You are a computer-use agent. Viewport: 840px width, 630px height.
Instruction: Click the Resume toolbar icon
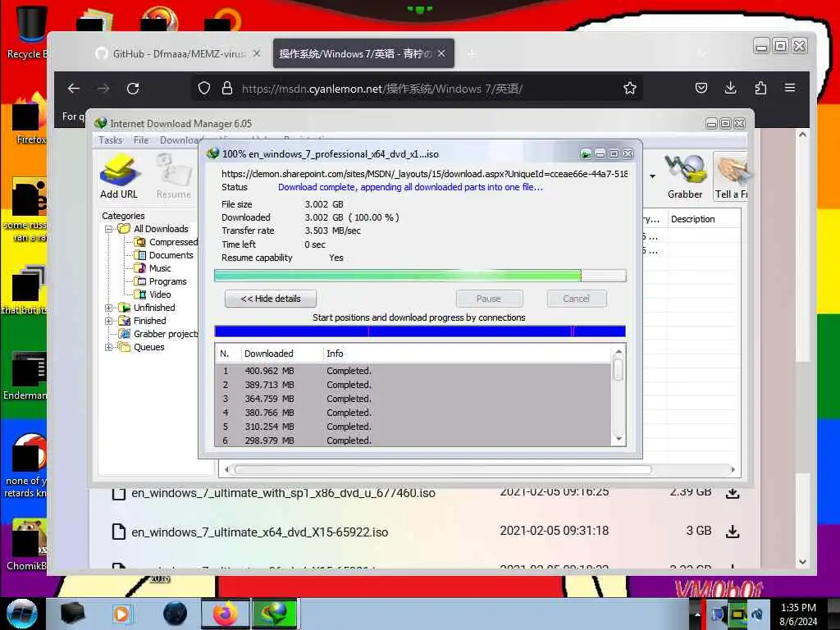pos(173,176)
